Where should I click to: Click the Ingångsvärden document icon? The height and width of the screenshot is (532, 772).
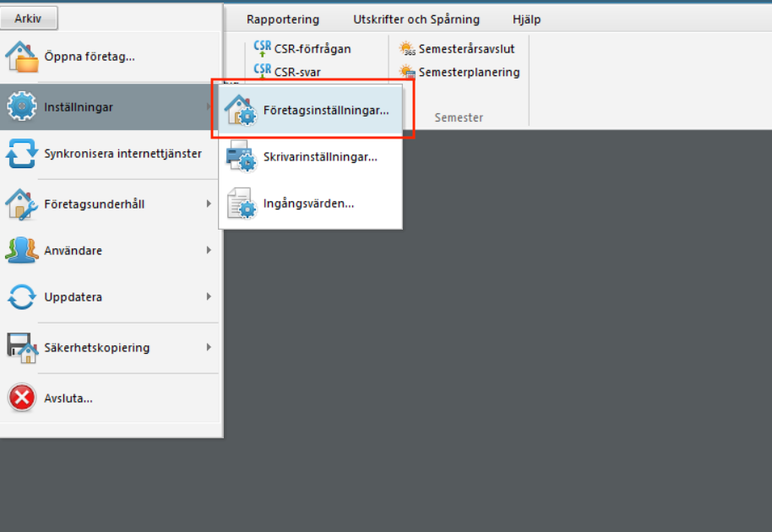point(241,203)
